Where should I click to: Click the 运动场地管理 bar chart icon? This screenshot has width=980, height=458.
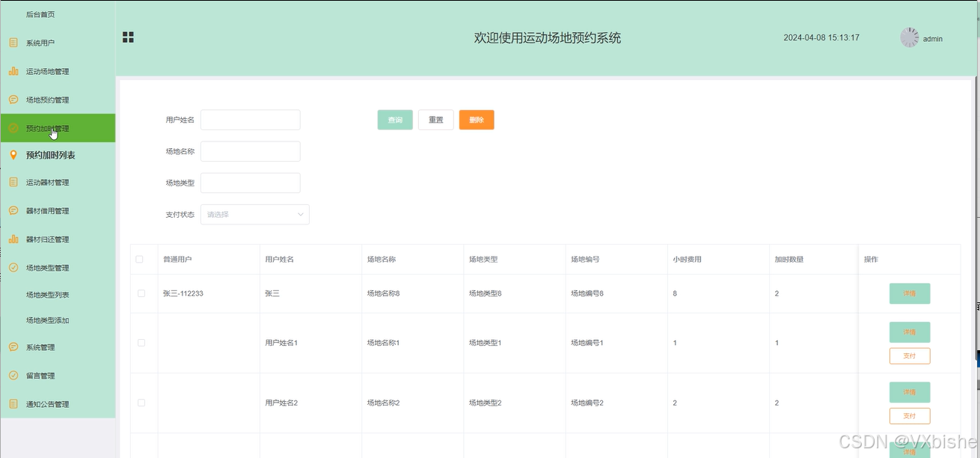13,71
